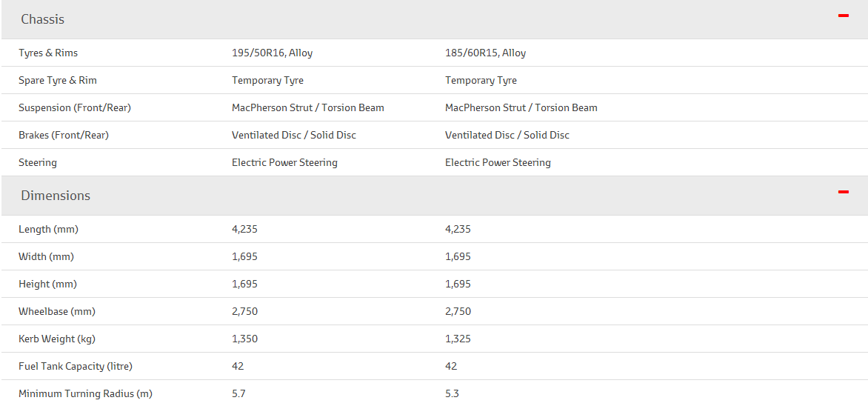
Task: Select the Height (mm) label
Action: [47, 284]
